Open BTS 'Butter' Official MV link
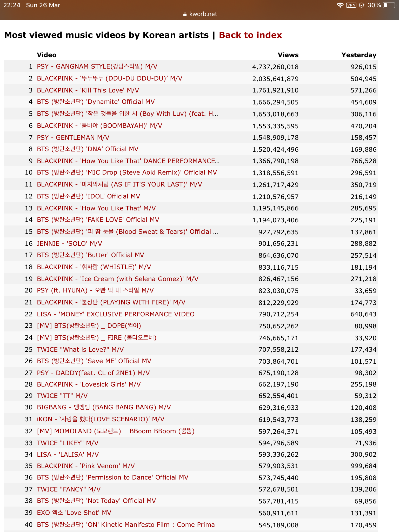This screenshot has height=532, width=399. pos(90,255)
